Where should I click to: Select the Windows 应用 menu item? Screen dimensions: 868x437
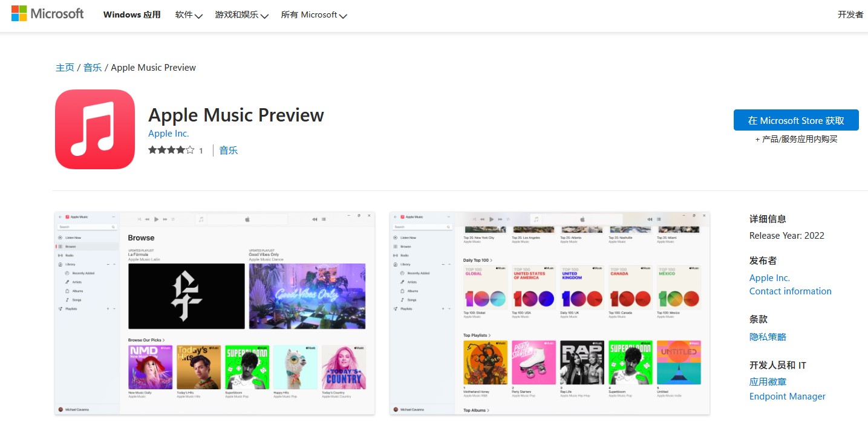[x=132, y=15]
